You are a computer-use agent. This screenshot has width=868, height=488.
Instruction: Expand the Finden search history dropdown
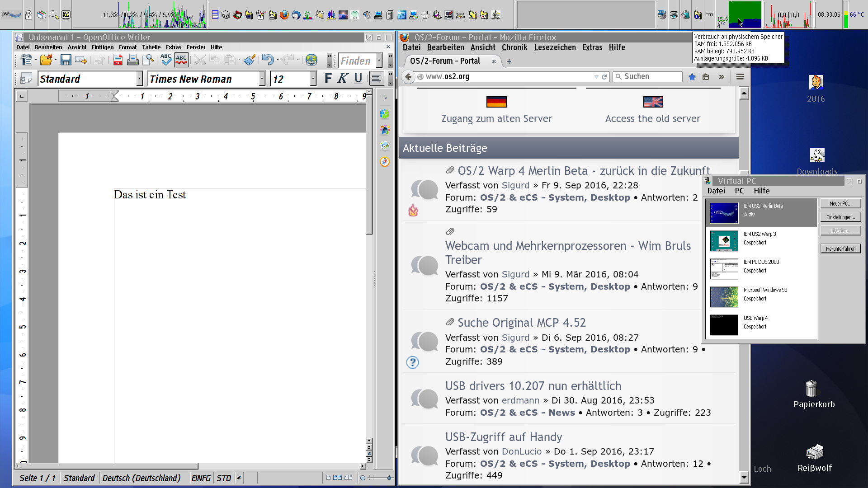379,61
